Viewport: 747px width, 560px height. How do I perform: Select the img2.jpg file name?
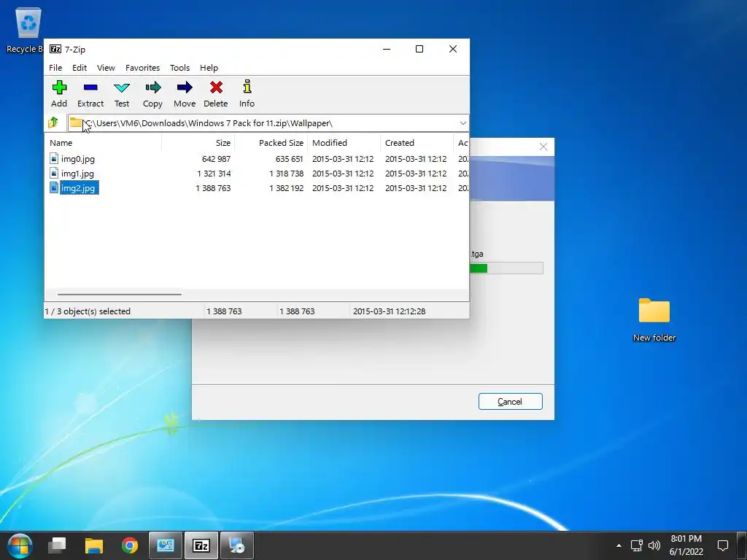pyautogui.click(x=78, y=188)
